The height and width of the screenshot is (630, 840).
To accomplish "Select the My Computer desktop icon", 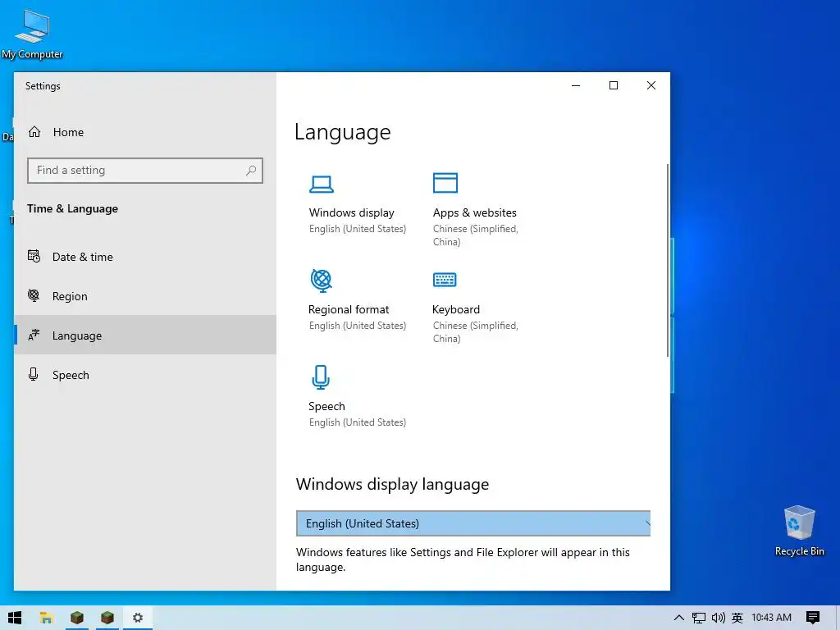I will pyautogui.click(x=32, y=34).
